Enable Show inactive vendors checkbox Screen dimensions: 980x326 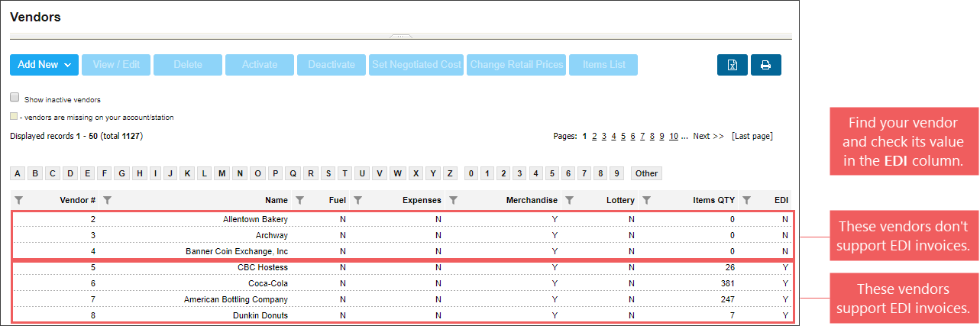tap(15, 98)
